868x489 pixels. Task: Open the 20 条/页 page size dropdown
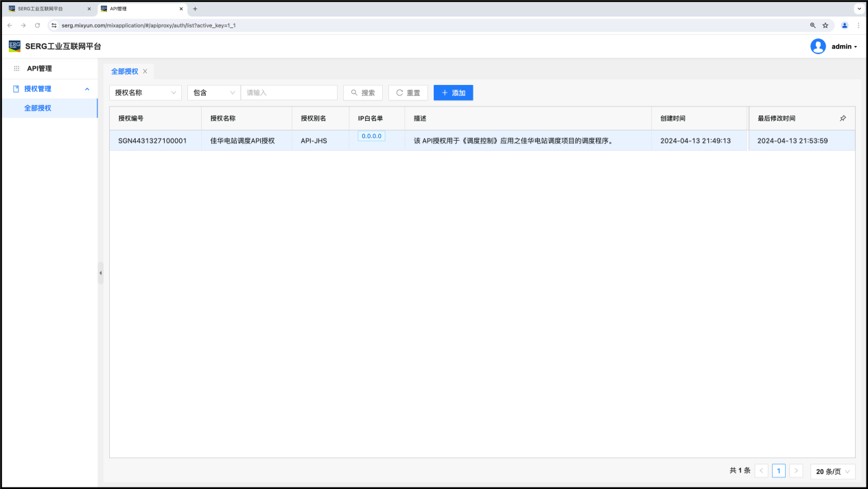(832, 471)
